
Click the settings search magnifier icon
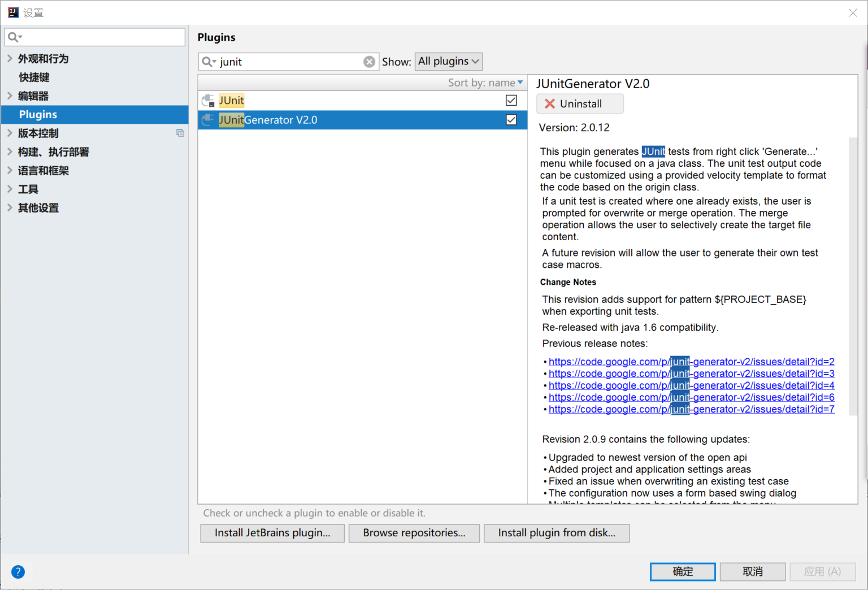pos(15,37)
